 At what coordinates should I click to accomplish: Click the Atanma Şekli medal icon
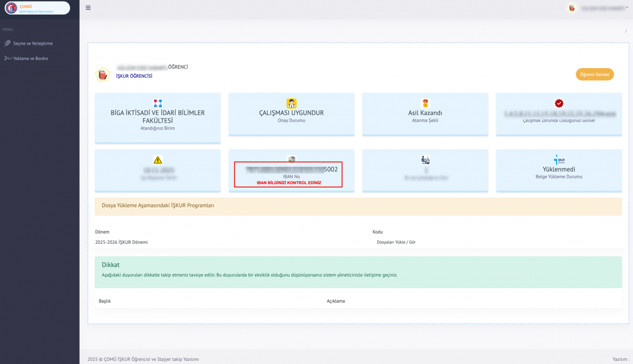(425, 103)
